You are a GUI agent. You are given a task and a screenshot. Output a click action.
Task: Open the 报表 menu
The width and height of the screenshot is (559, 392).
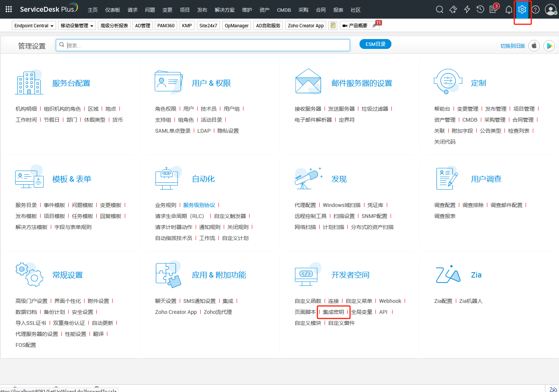pyautogui.click(x=338, y=10)
